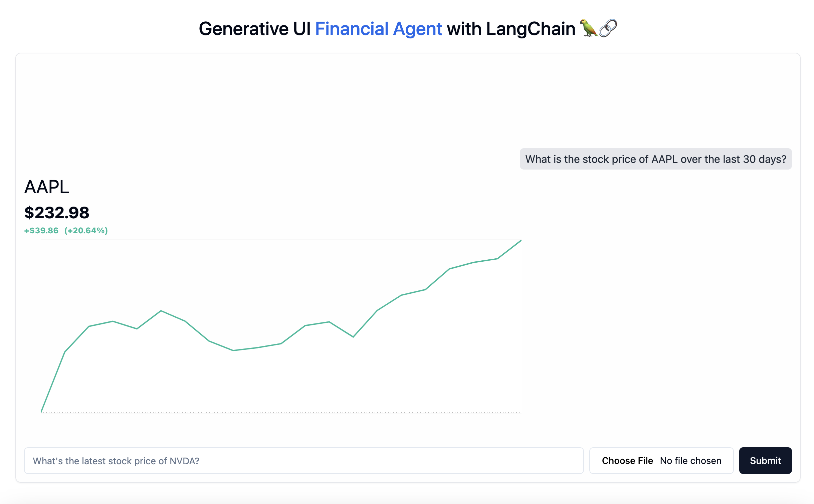Select the AAPL ticker label

tap(46, 187)
